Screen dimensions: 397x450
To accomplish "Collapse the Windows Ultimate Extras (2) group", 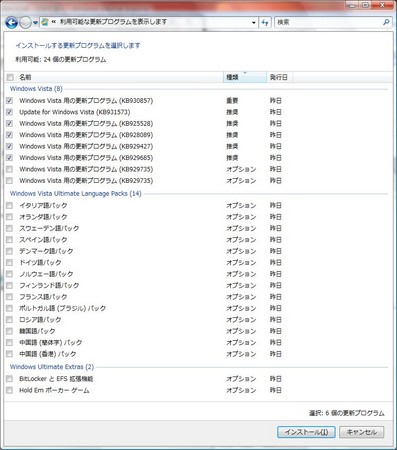I will pos(52,367).
